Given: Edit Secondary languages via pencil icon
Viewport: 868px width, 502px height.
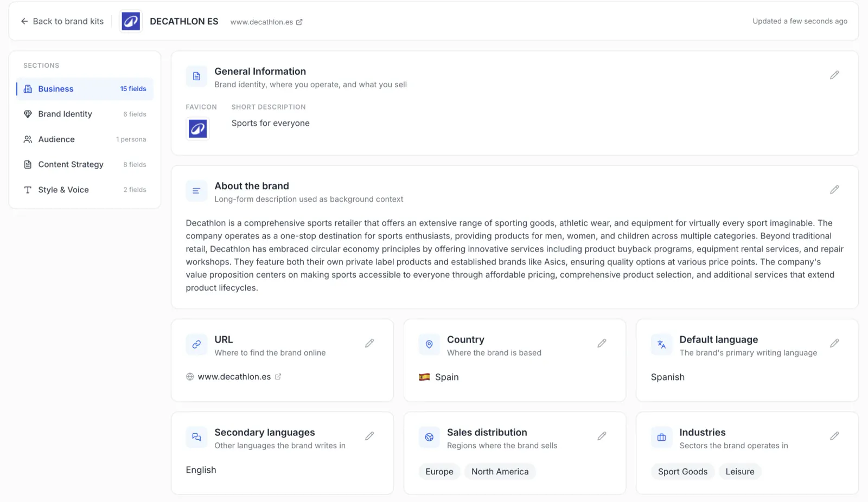Looking at the screenshot, I should [x=369, y=436].
